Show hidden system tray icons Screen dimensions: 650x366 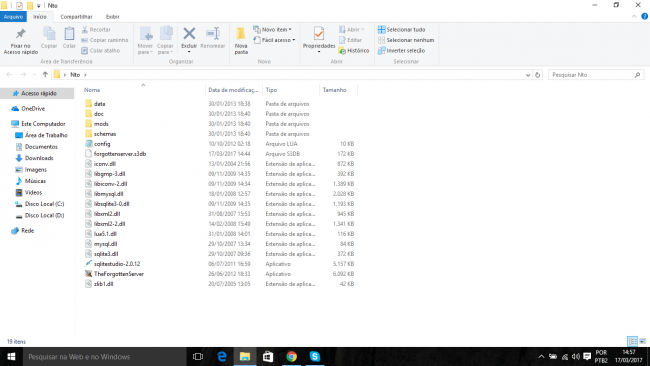(x=541, y=356)
